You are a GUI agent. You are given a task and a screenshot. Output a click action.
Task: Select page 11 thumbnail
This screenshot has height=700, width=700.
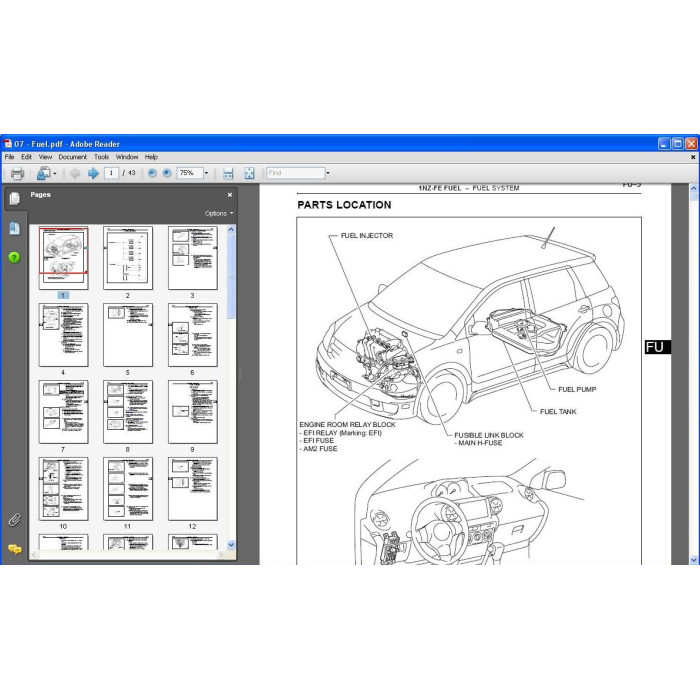128,488
